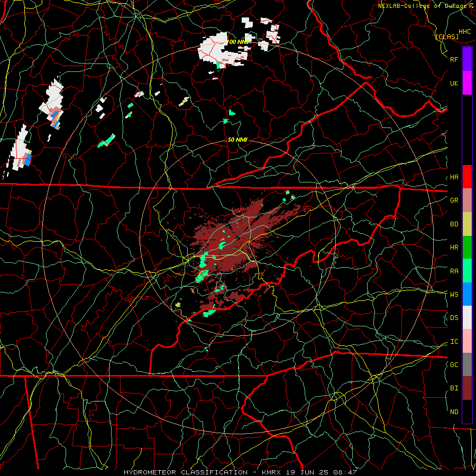The image size is (476, 476).
Task: Click the IC light pink legend swatch
Action: [x=467, y=341]
